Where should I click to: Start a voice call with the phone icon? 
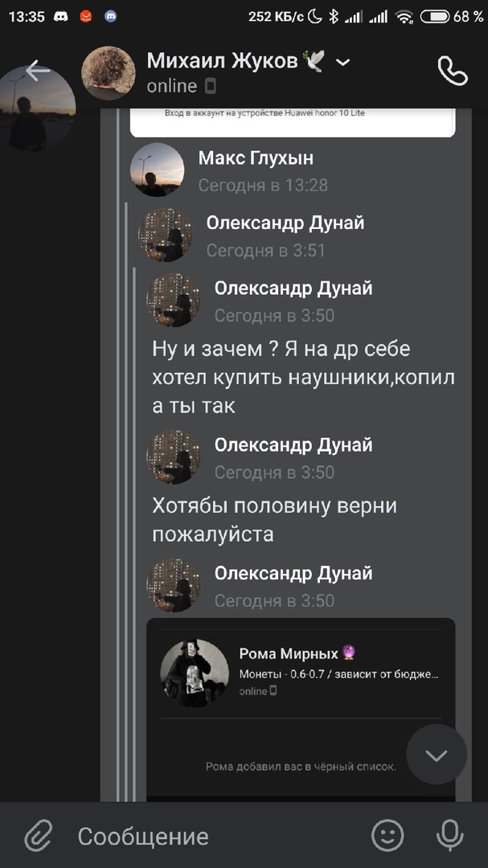tap(452, 72)
